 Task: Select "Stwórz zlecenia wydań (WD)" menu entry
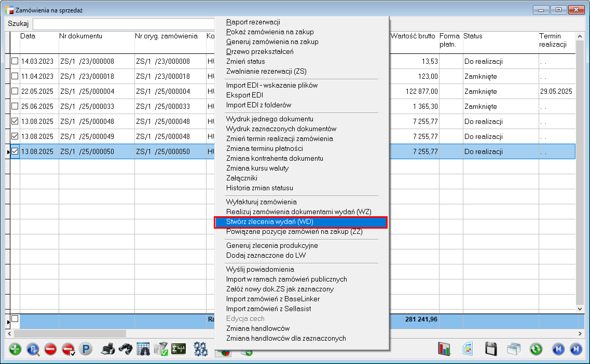301,222
